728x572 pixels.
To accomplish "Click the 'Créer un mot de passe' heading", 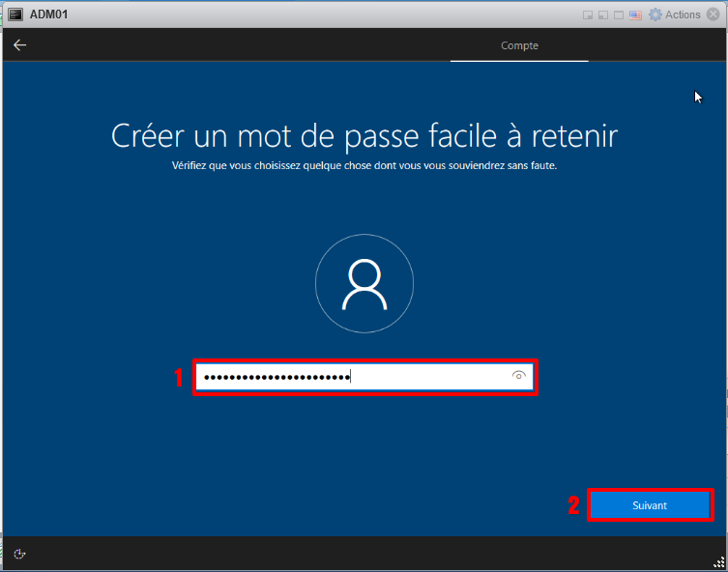I will click(364, 134).
